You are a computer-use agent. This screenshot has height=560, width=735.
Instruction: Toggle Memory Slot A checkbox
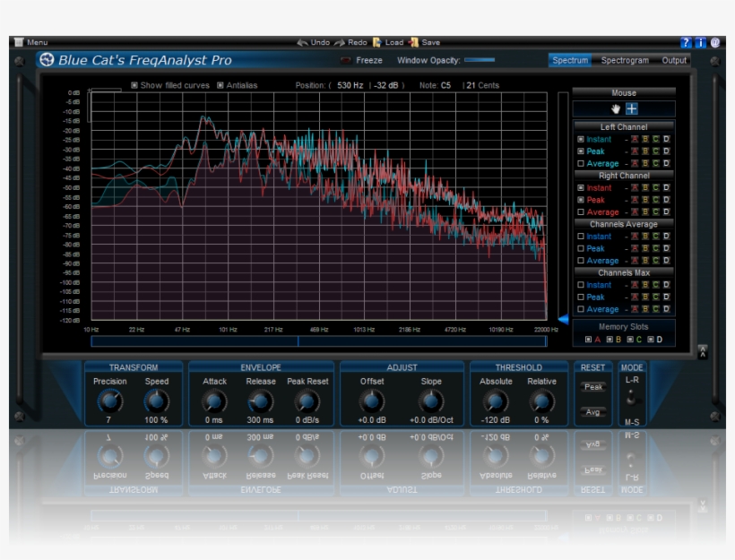588,340
